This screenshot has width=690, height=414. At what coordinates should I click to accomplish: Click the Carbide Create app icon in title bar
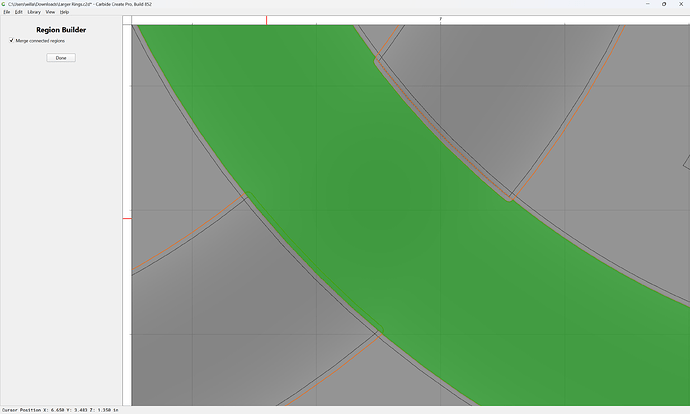[4, 4]
